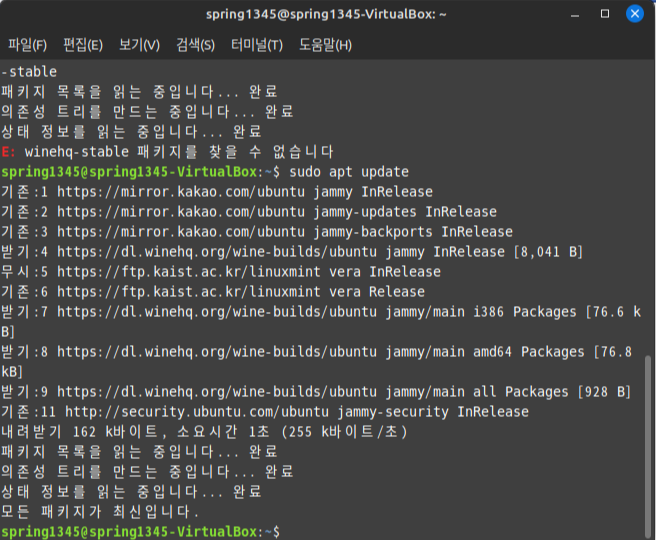Open the 터미널(T) menu

click(257, 45)
